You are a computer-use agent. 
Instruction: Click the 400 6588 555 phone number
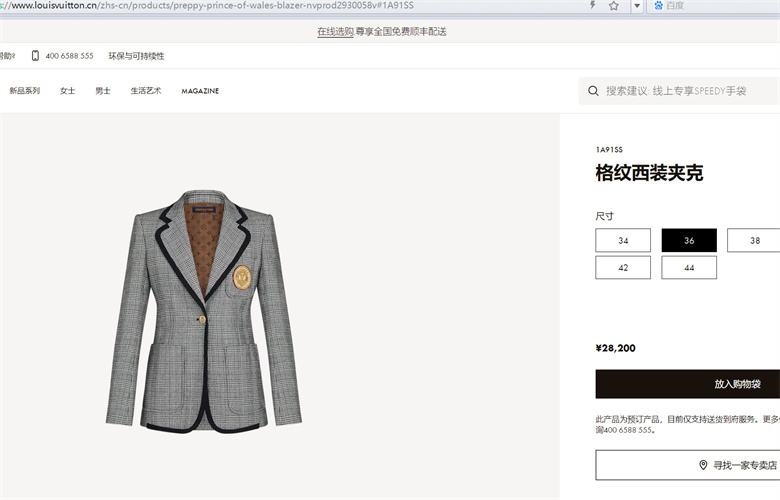[x=69, y=56]
